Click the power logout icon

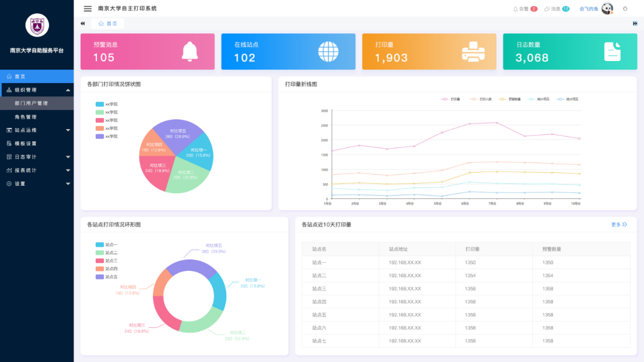(625, 9)
